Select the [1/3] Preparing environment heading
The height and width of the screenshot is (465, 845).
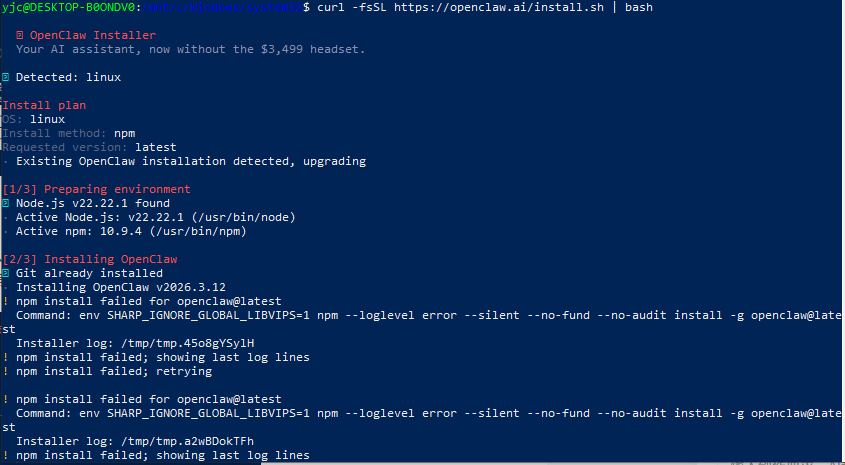pos(96,189)
